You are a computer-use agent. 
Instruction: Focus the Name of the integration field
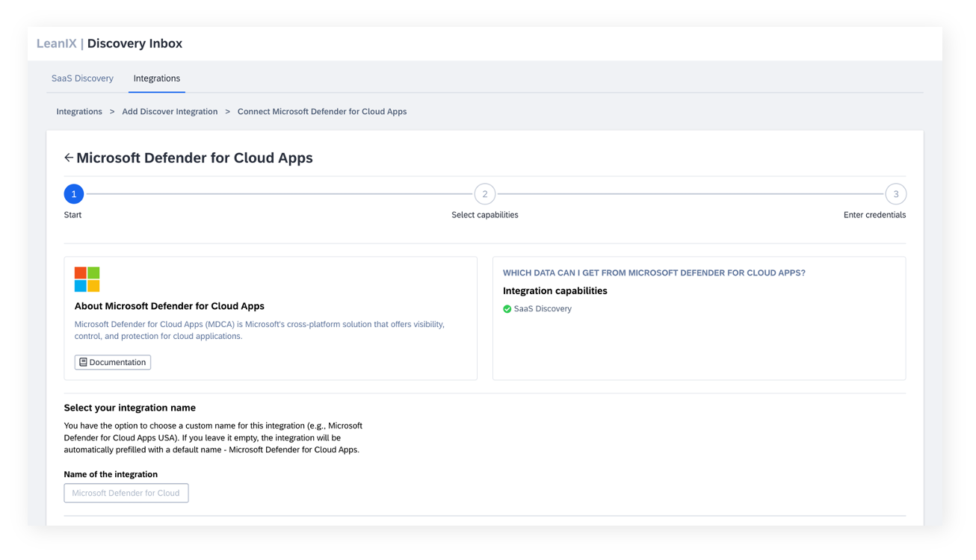click(126, 493)
